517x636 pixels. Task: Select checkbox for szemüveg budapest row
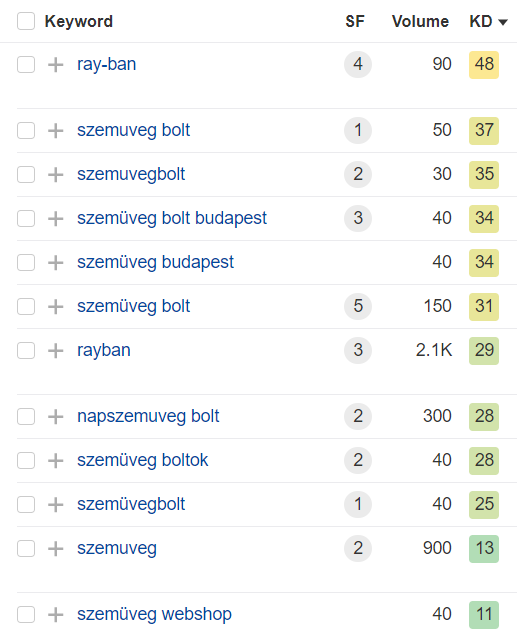26,262
